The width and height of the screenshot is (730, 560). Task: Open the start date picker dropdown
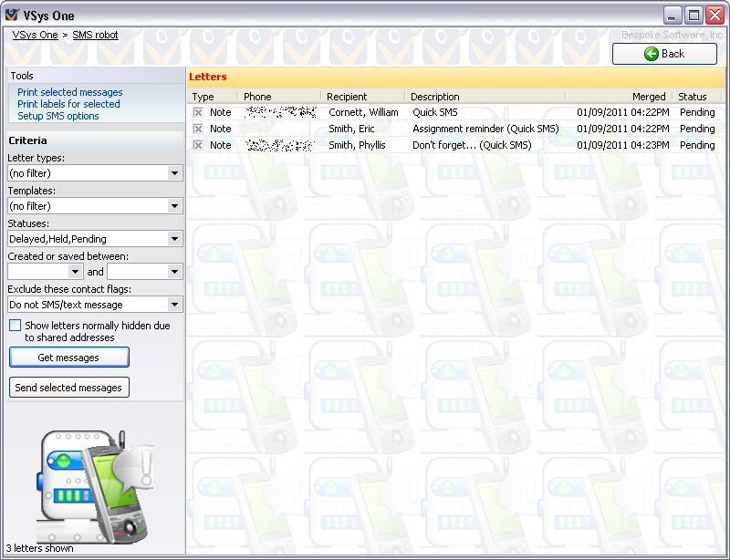coord(75,272)
